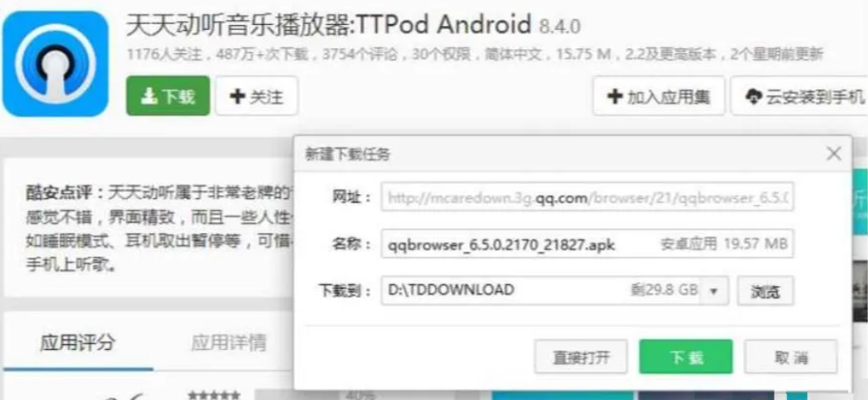Screen dimensions: 868x400
Task: Click the green 下载 button in the dialog
Action: pyautogui.click(x=686, y=357)
